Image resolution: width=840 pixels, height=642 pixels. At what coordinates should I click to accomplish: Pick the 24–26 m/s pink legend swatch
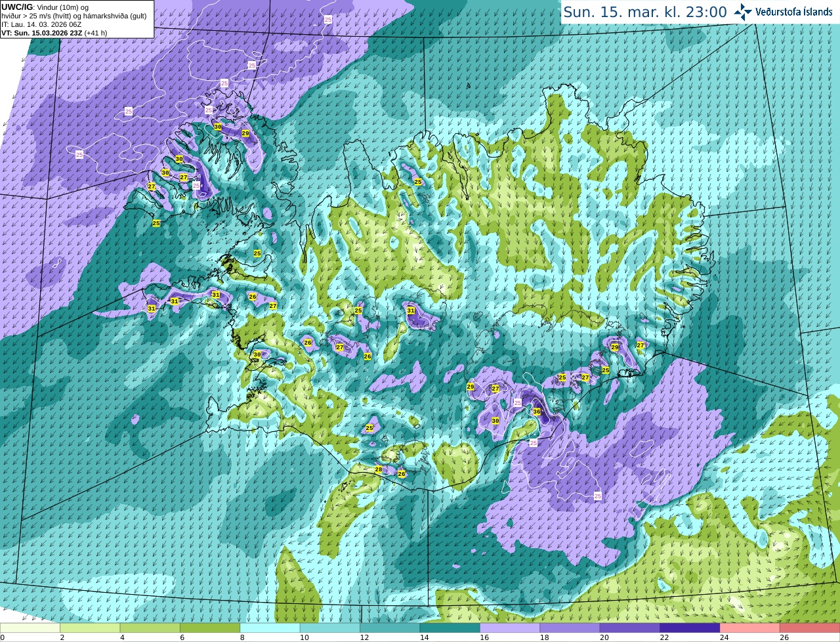click(750, 628)
